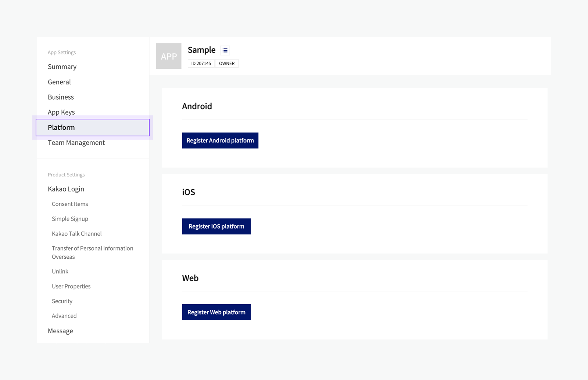Go to Consent Items
The width and height of the screenshot is (588, 380).
click(70, 204)
